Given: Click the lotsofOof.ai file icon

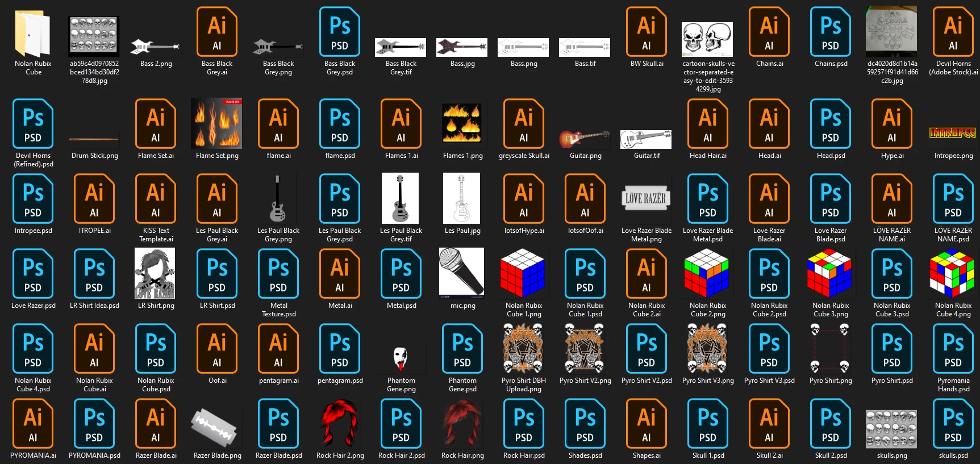Looking at the screenshot, I should 585,199.
